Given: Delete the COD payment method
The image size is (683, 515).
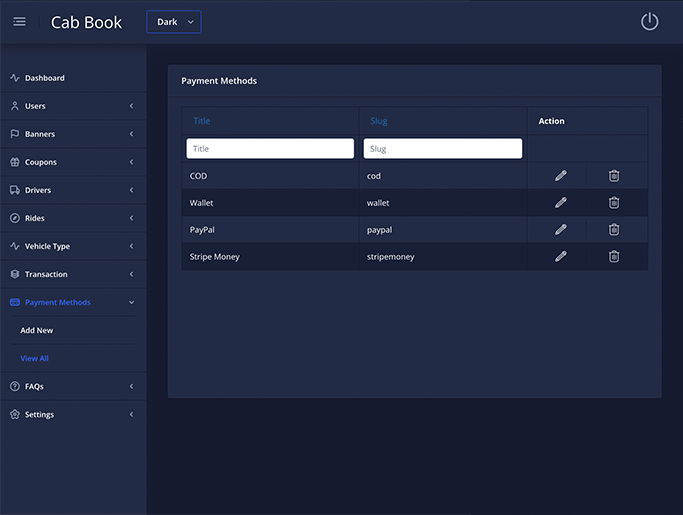Looking at the screenshot, I should click(614, 176).
